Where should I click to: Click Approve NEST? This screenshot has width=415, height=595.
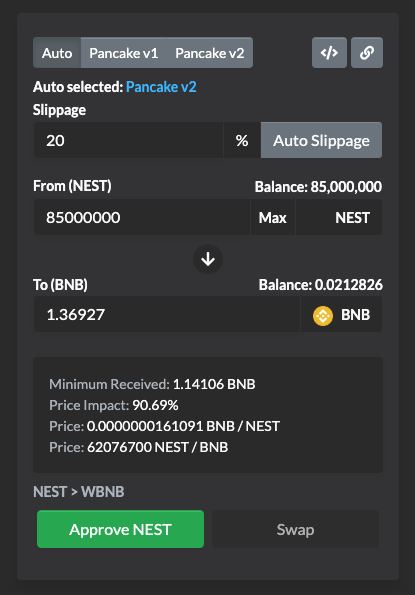pos(120,529)
